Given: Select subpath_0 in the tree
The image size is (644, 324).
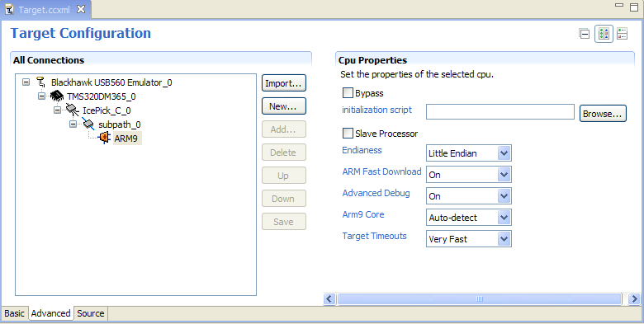Looking at the screenshot, I should [120, 124].
